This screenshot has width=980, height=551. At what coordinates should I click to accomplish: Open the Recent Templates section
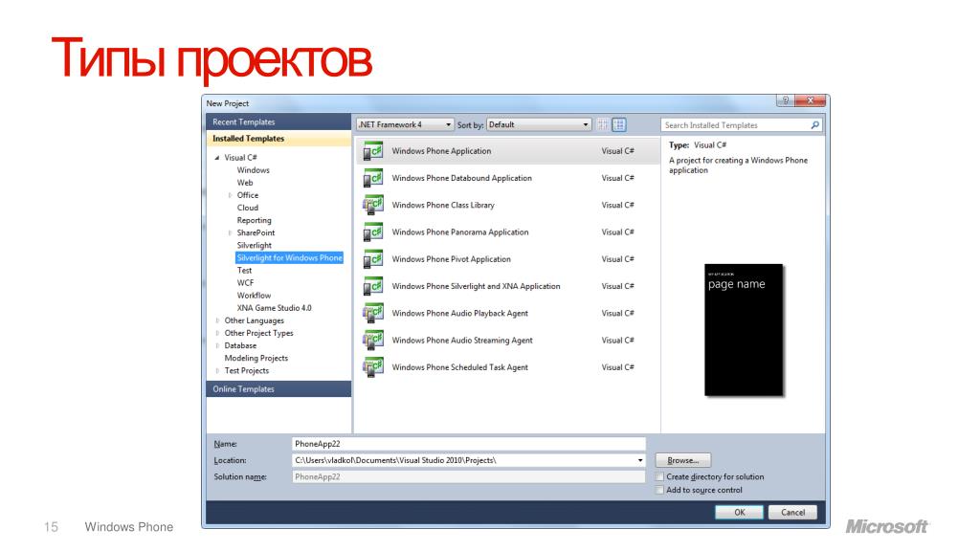[x=278, y=121]
